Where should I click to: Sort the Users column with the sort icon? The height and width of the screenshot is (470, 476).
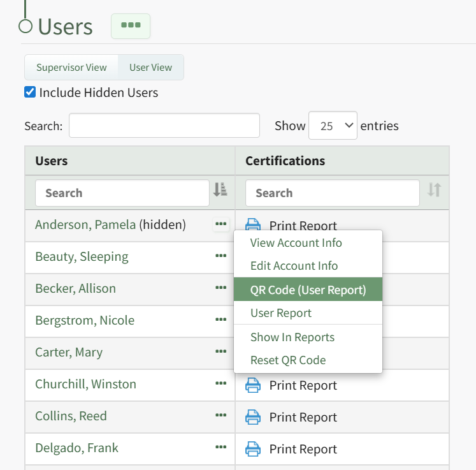[220, 190]
